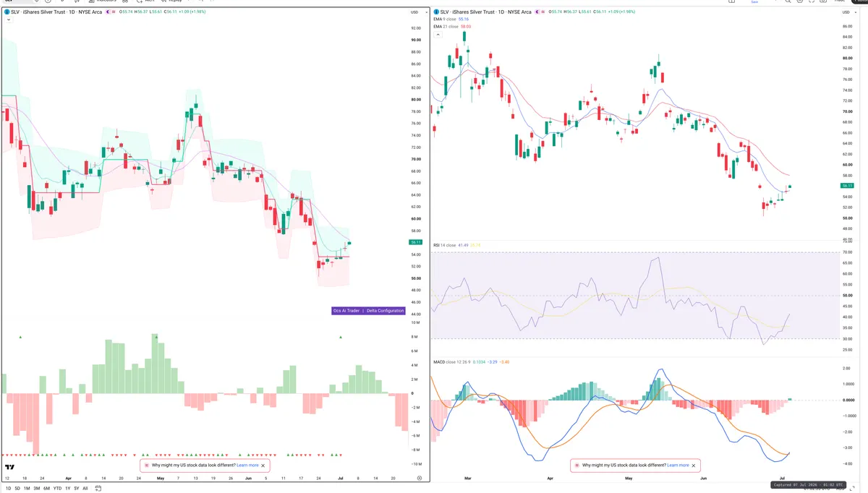Click the Ocs Ai Trader label
Image resolution: width=868 pixels, height=493 pixels.
click(346, 310)
